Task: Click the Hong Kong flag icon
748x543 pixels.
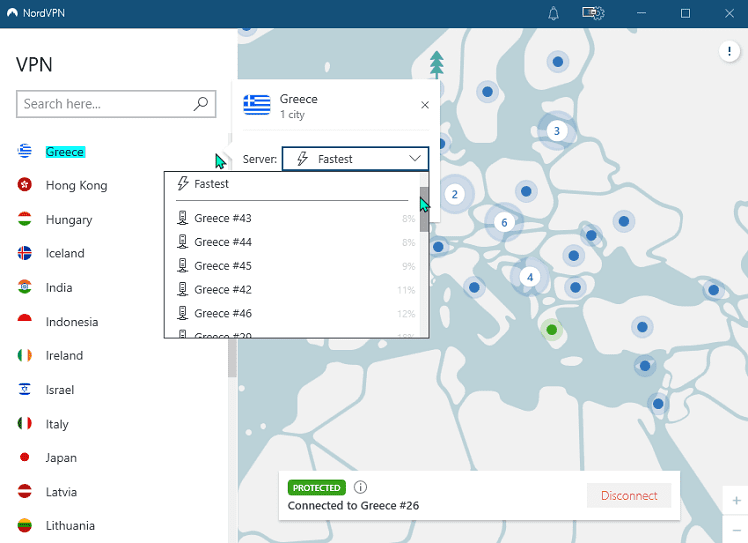Action: 25,184
